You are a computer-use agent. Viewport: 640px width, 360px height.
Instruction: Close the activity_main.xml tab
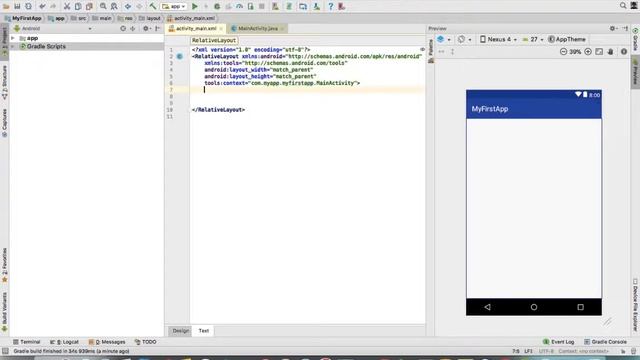(x=221, y=29)
